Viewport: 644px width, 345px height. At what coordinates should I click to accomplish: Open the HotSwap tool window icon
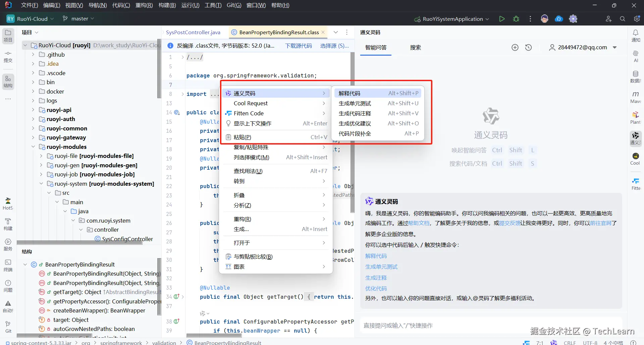(x=8, y=204)
